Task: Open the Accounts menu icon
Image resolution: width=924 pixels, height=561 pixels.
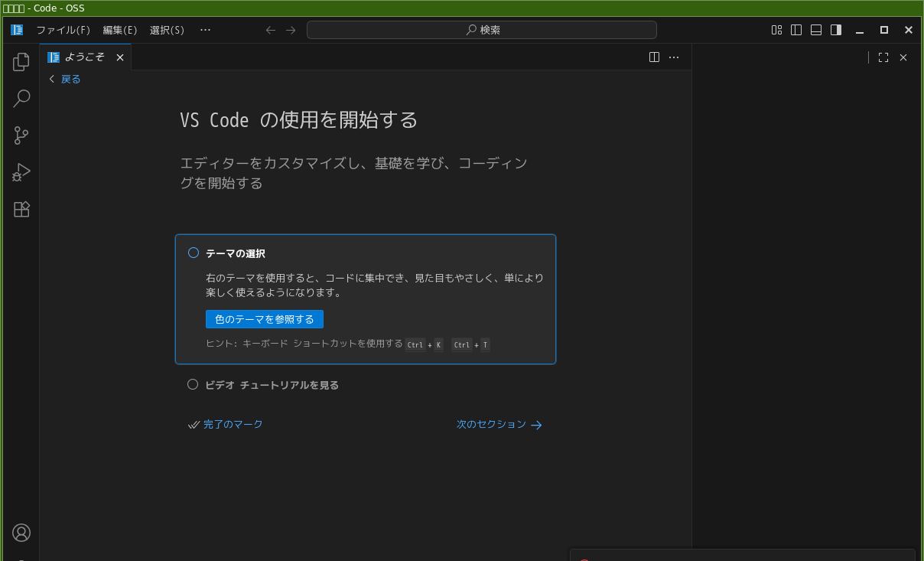Action: coord(21,533)
